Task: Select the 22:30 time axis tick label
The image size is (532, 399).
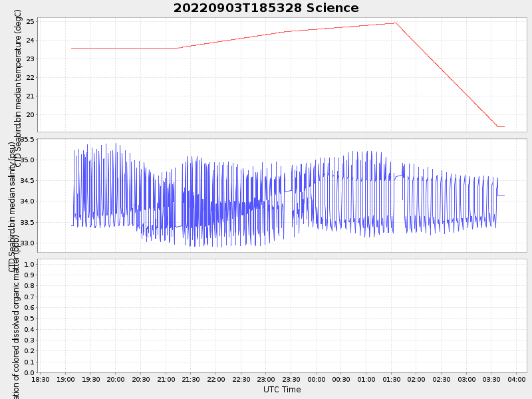Action: (x=241, y=379)
